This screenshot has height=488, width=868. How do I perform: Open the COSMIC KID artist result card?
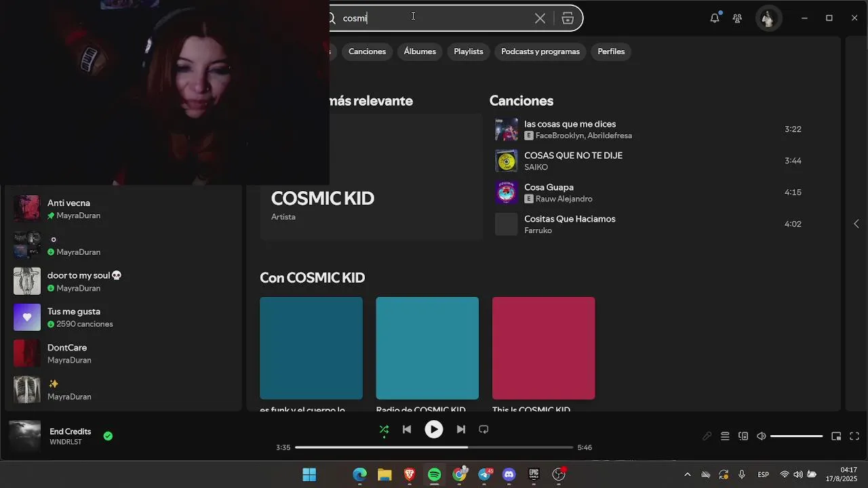coord(372,177)
